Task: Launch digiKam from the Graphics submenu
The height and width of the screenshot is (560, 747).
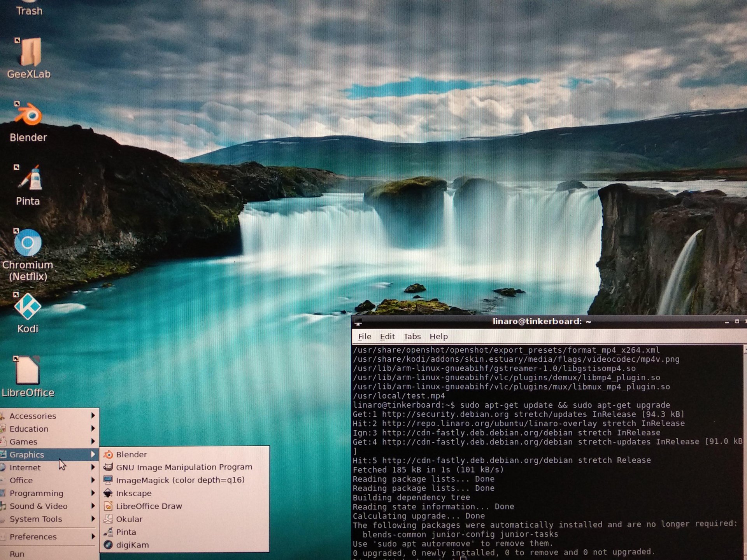Action: coord(132,545)
